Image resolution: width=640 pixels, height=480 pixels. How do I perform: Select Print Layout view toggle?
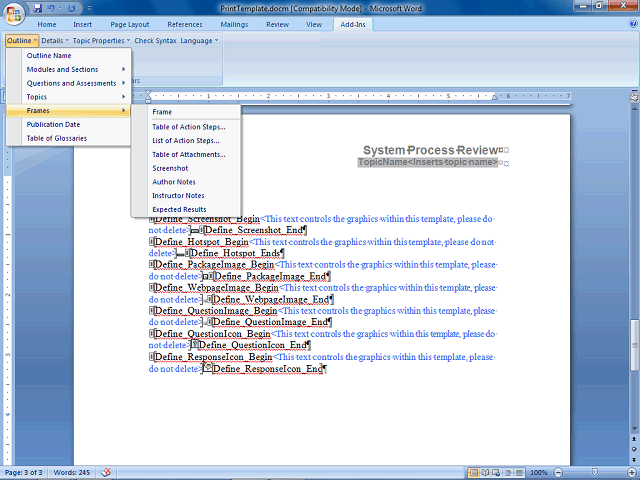474,473
